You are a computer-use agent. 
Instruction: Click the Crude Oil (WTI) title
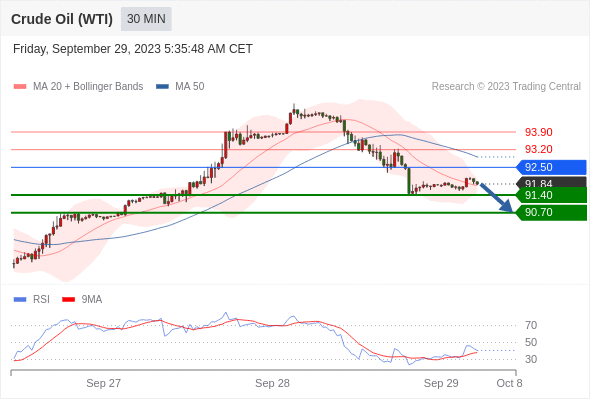pyautogui.click(x=62, y=19)
